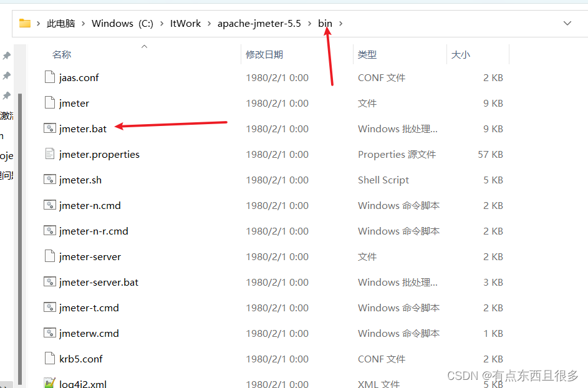Go to Windows (C:) in breadcrumb
588x388 pixels.
pos(123,24)
